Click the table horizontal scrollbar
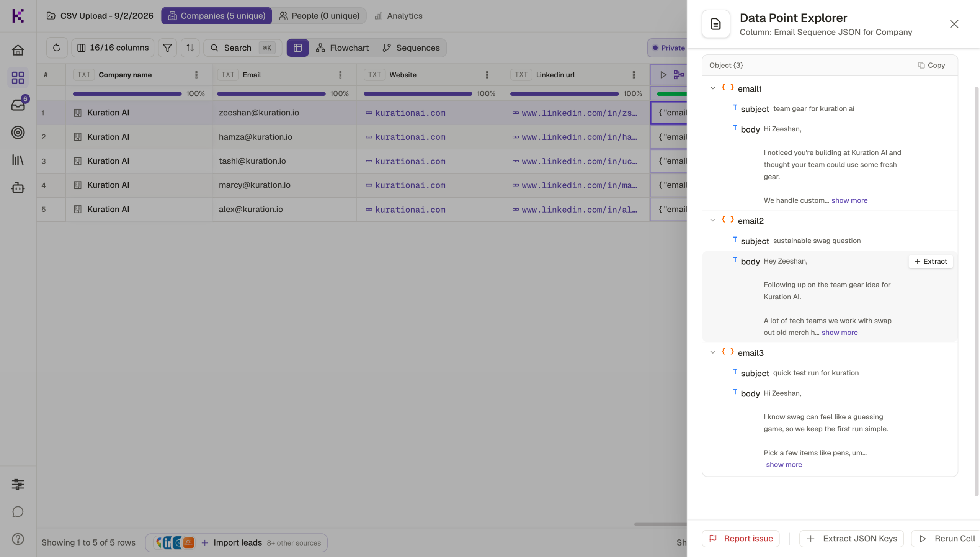Screen dimensions: 980x557 coord(660,524)
